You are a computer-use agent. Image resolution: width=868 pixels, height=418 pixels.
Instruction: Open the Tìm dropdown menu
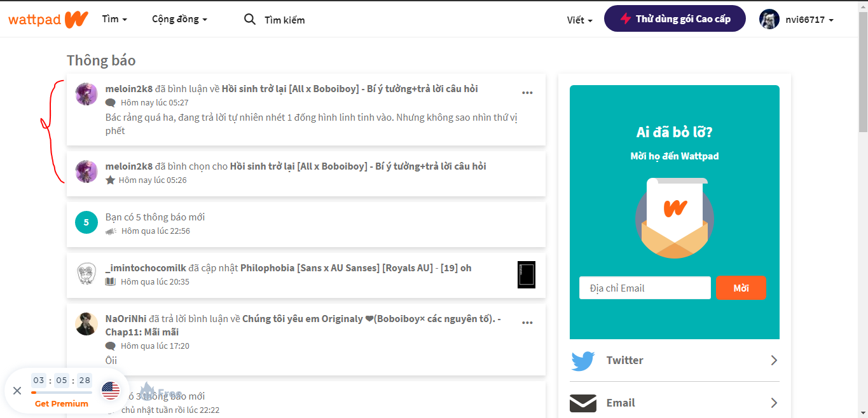114,19
